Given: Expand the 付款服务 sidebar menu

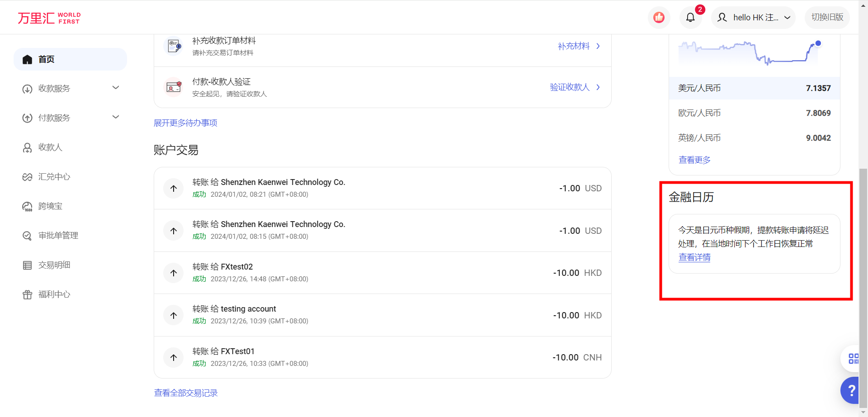Looking at the screenshot, I should click(70, 118).
